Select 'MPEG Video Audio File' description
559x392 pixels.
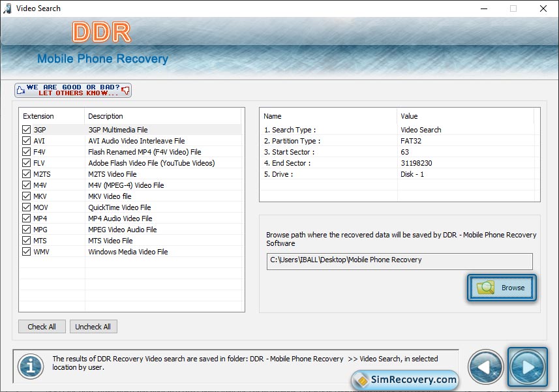pos(122,230)
